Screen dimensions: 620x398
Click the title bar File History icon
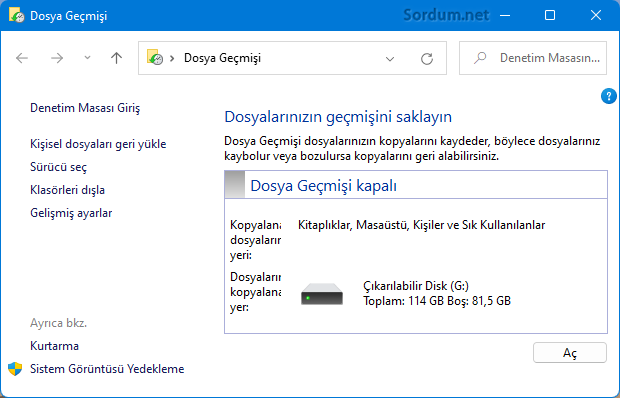tap(16, 15)
